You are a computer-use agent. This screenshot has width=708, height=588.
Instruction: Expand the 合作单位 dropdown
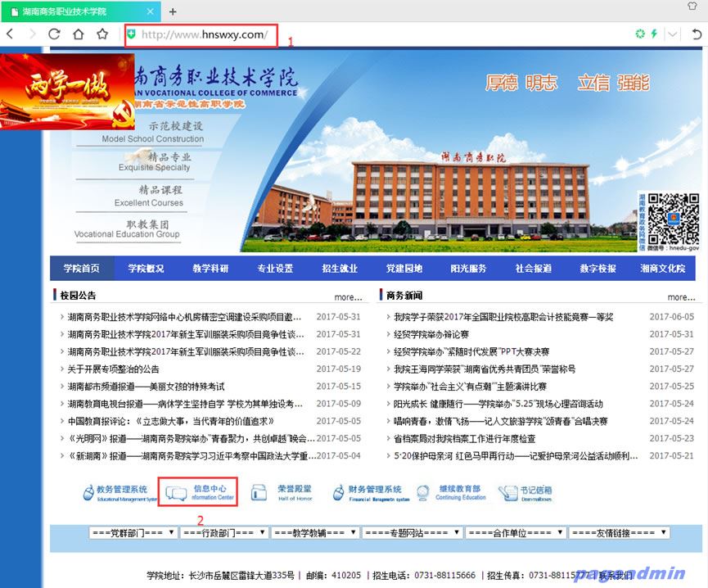[515, 532]
